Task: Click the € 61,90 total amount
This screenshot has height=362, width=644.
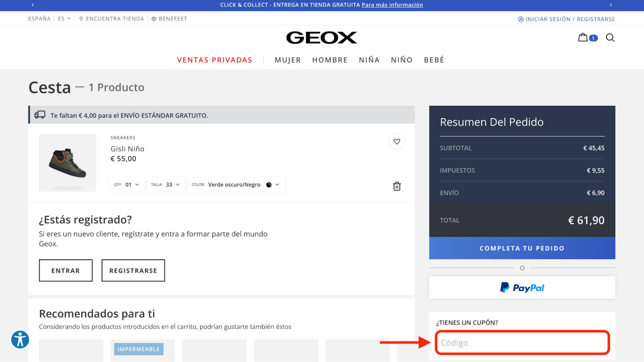Action: point(586,220)
